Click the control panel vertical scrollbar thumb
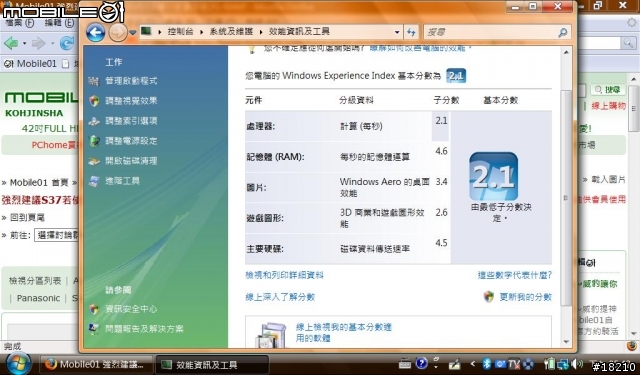Viewport: 640px width, 375px height. pos(566,198)
